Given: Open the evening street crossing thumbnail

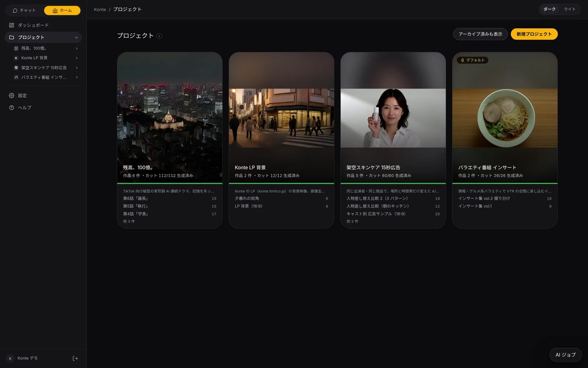Looking at the screenshot, I should [x=282, y=118].
